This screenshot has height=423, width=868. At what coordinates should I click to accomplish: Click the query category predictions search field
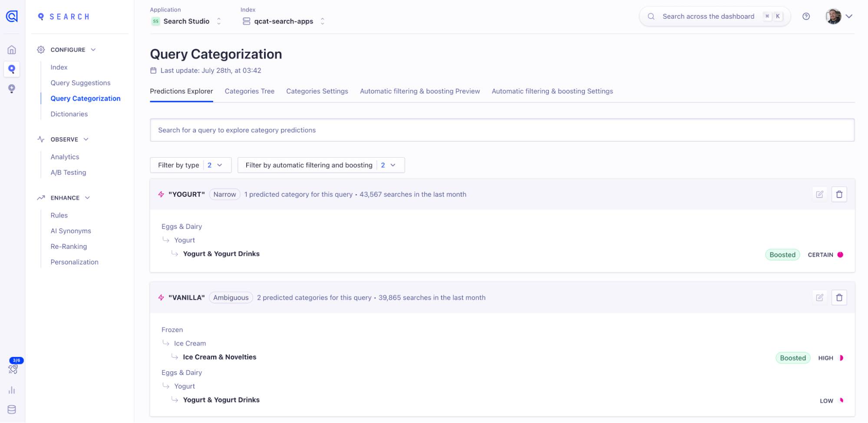(x=502, y=130)
